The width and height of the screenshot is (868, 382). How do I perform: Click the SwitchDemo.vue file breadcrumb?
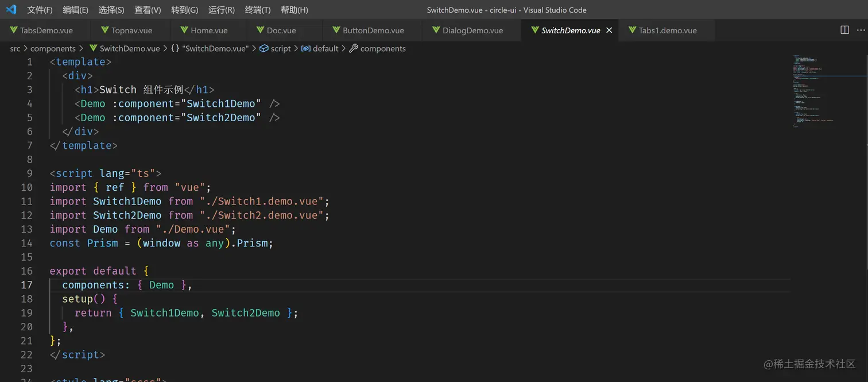(130, 49)
